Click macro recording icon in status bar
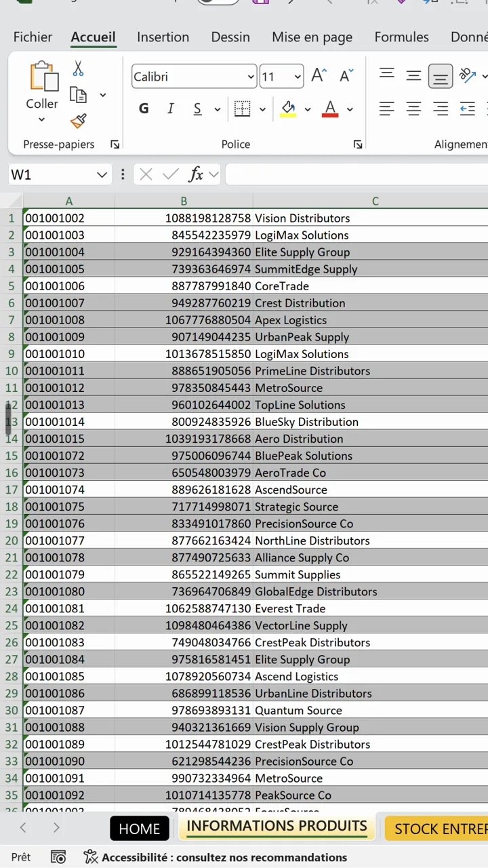 58,857
